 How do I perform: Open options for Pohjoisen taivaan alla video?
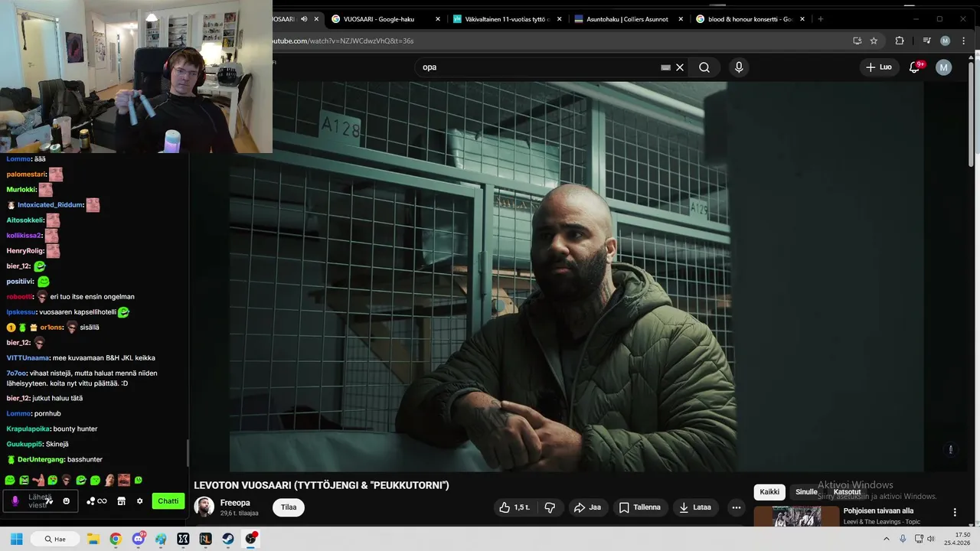point(954,512)
